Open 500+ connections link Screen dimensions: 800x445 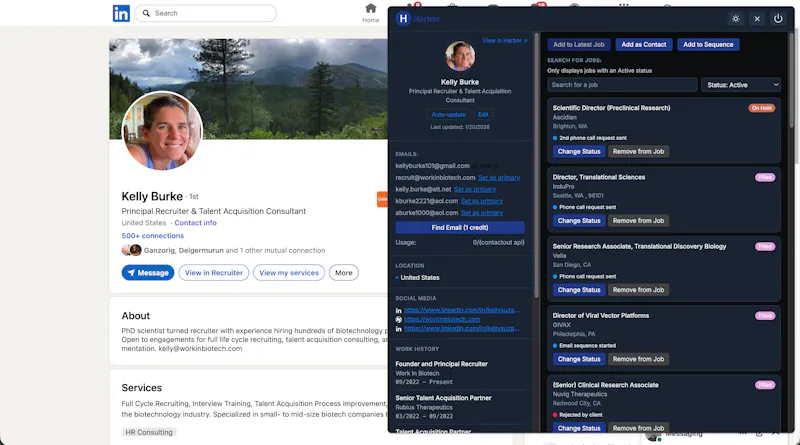click(153, 236)
